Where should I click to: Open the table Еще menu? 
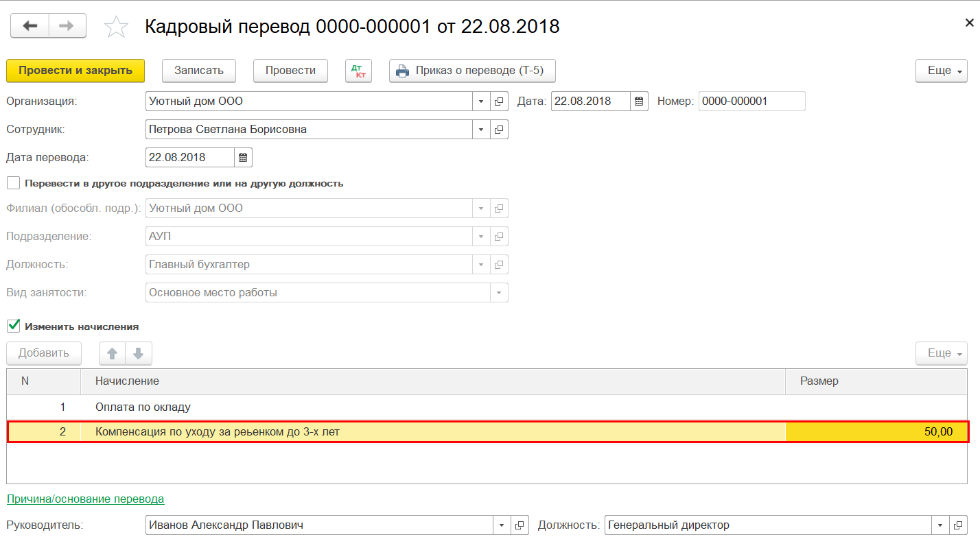click(941, 353)
